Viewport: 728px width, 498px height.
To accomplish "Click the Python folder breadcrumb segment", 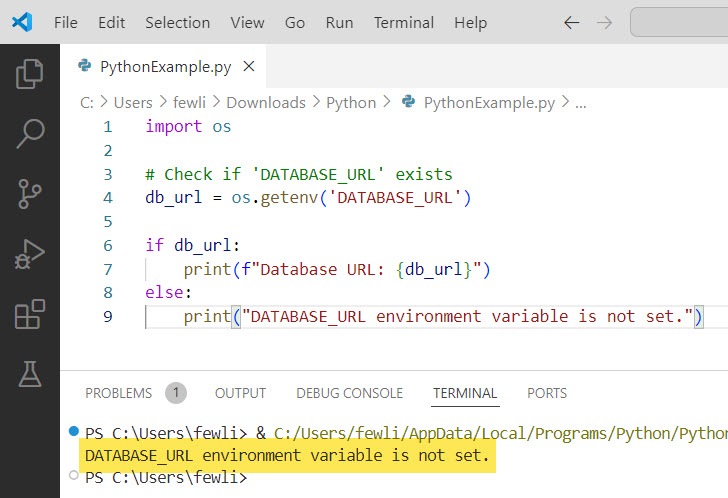I will [x=351, y=103].
